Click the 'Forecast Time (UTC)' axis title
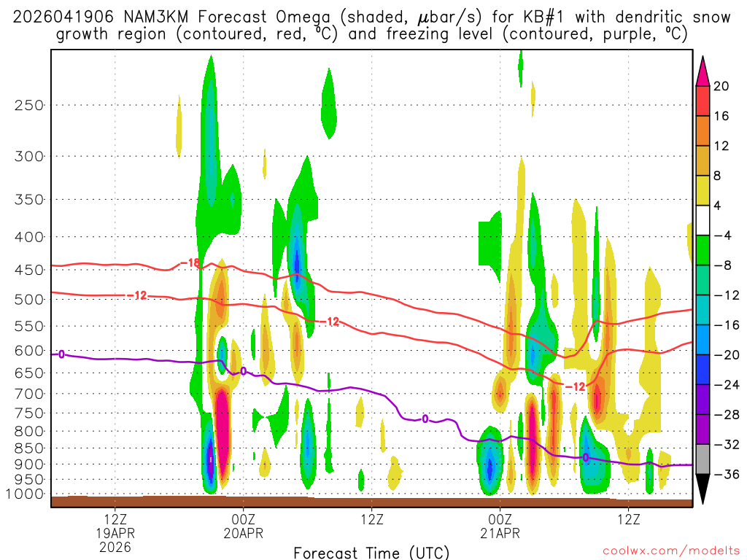Screen dimensions: 747x560 coord(371,553)
